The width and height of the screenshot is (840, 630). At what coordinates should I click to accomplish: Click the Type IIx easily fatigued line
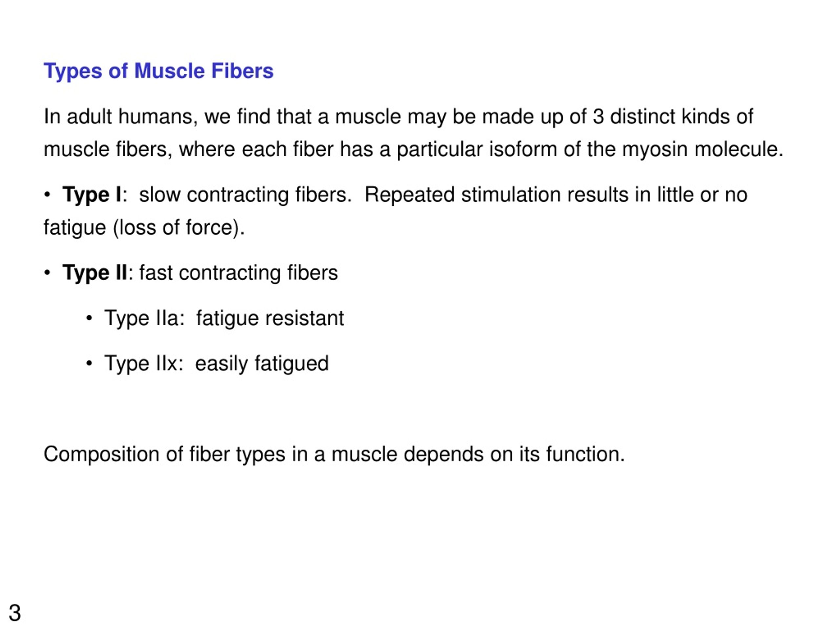click(x=217, y=364)
